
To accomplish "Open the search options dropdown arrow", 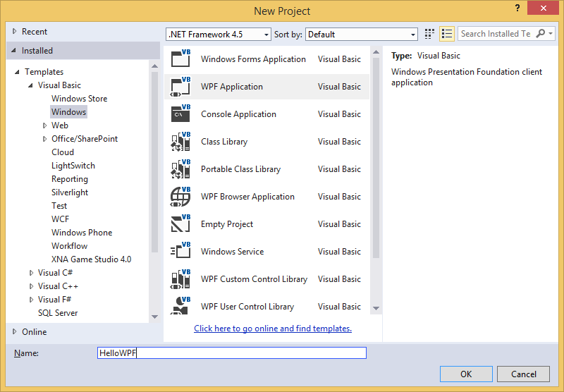I will (x=551, y=34).
